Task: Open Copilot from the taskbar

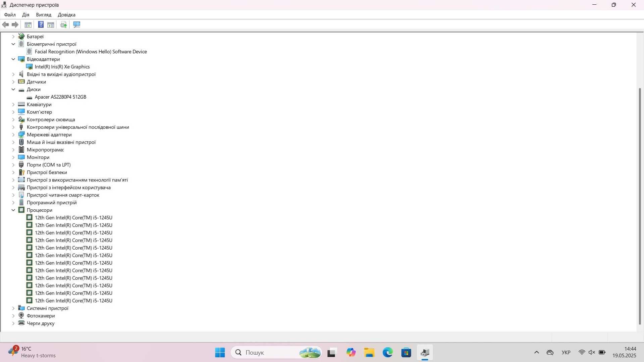Action: pyautogui.click(x=351, y=352)
